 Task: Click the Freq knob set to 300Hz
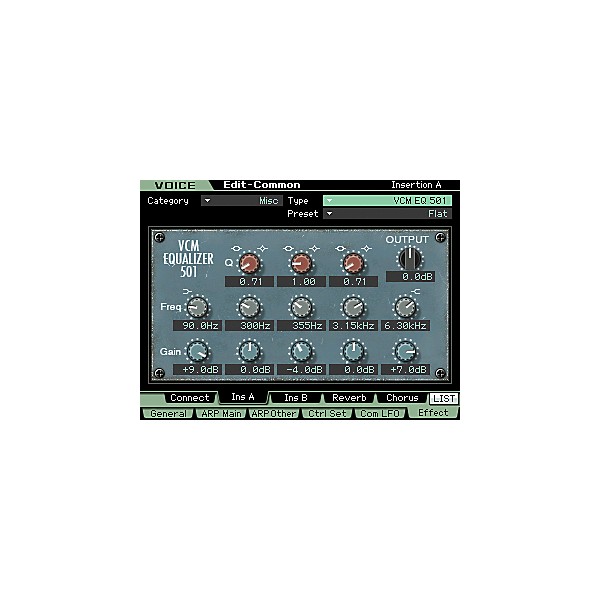249,307
